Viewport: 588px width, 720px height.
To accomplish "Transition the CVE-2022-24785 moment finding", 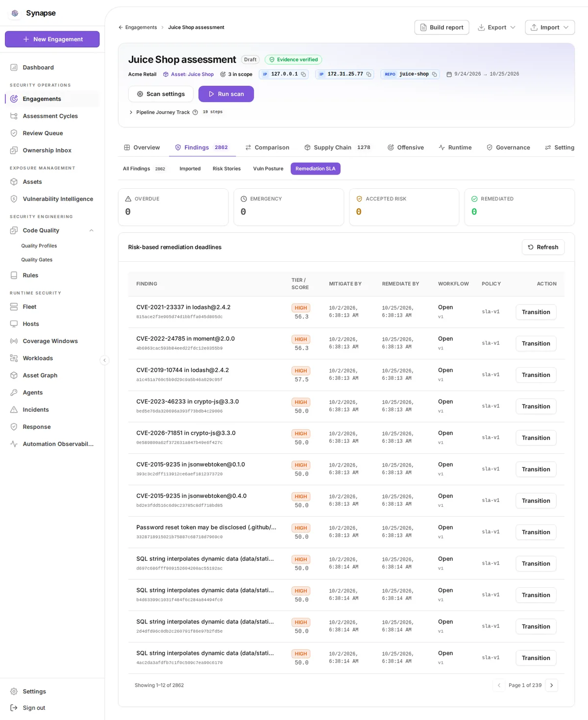I will pos(536,344).
